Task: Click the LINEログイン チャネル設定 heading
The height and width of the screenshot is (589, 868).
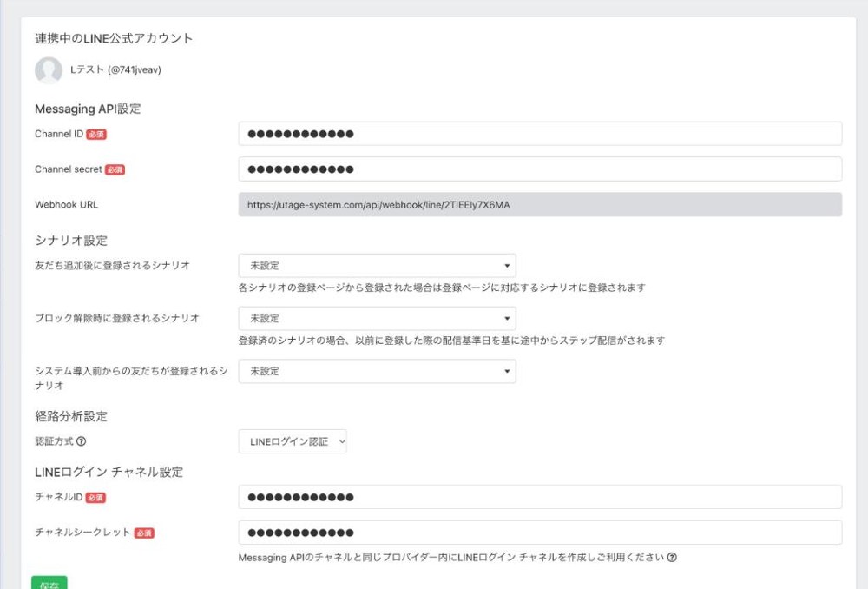Action: click(109, 472)
